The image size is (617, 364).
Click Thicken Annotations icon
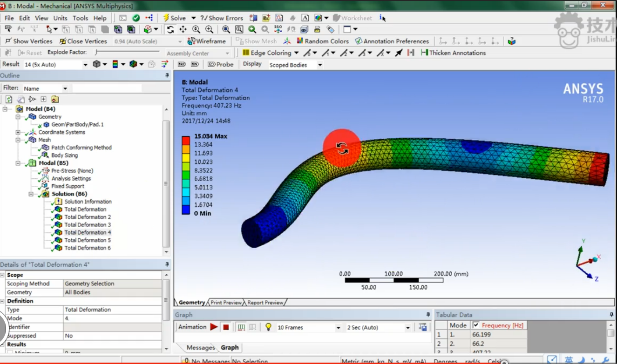[424, 53]
